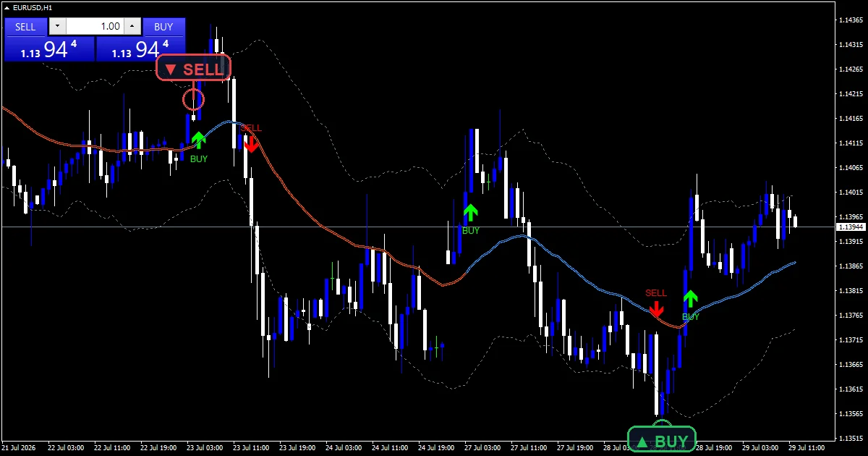This screenshot has width=868, height=456.
Task: Click the current price label 1.13944
Action: (x=850, y=227)
